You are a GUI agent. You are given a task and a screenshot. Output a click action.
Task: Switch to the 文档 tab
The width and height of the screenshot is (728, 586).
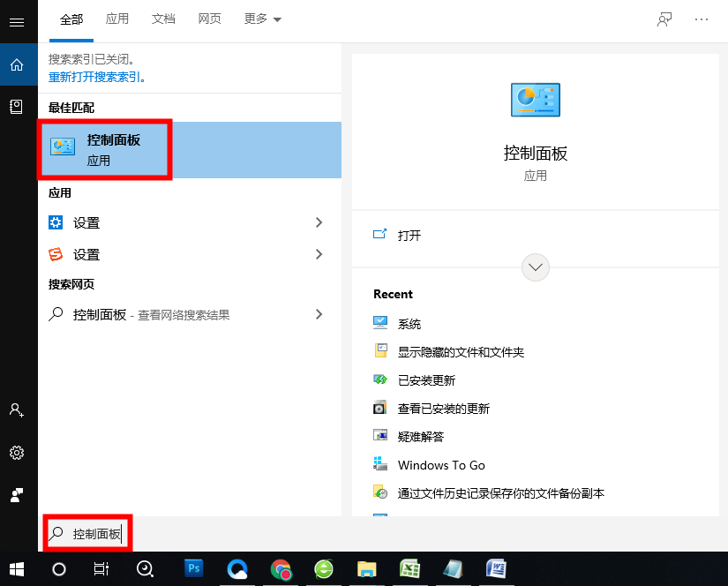(x=163, y=19)
